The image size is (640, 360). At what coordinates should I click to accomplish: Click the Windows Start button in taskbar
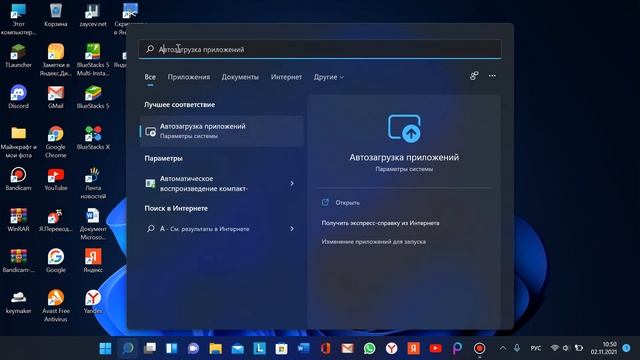pos(105,348)
